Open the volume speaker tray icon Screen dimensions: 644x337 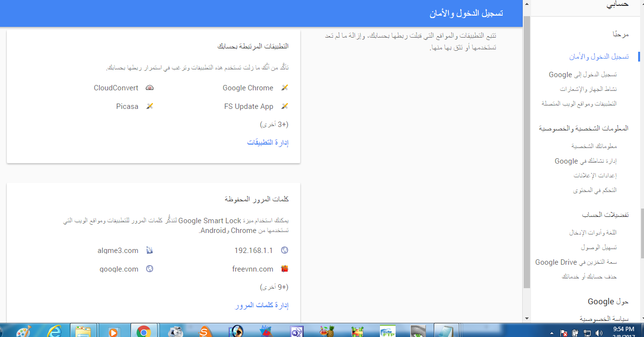[598, 334]
